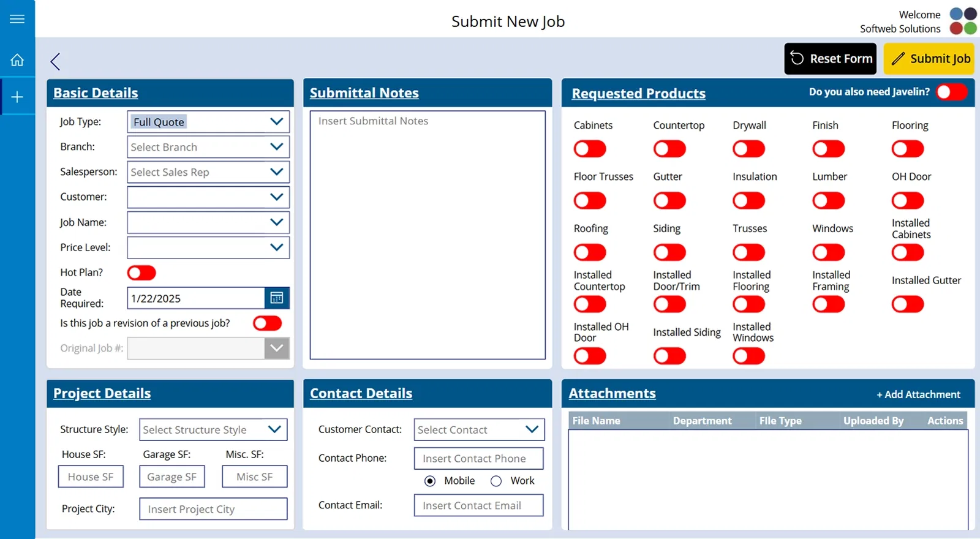Click the Submit Job button
The width and height of the screenshot is (980, 539).
(x=929, y=59)
